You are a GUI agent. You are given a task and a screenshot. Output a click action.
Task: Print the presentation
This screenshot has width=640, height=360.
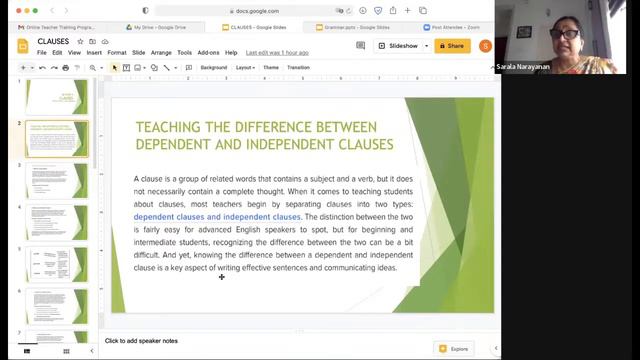[66, 68]
